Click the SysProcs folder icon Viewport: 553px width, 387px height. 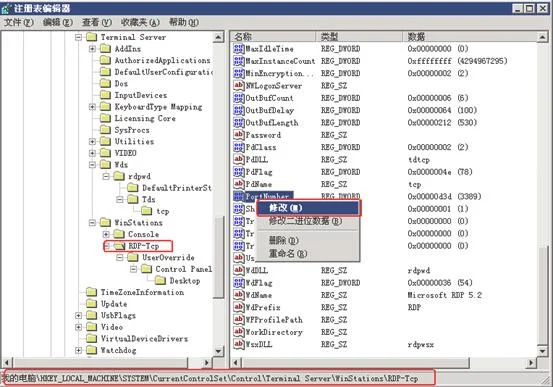105,130
